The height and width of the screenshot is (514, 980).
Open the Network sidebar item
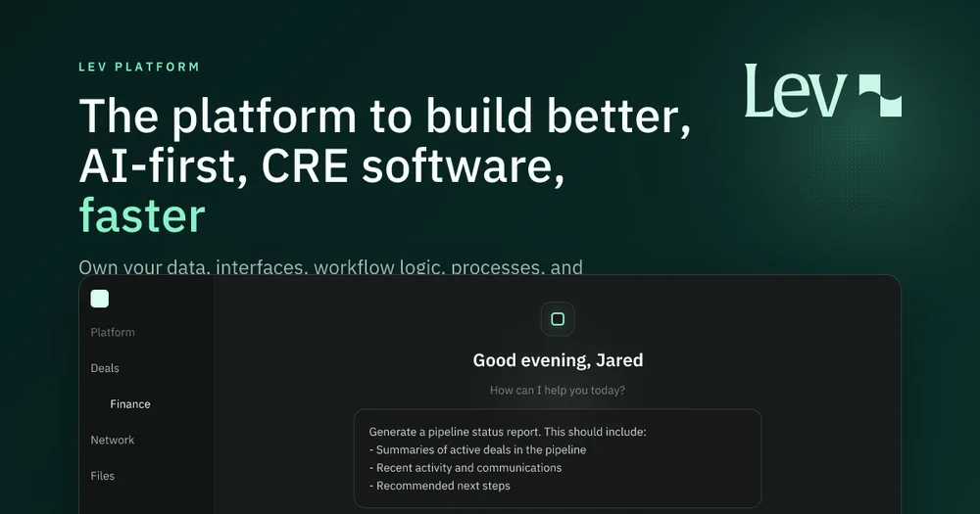click(x=113, y=440)
